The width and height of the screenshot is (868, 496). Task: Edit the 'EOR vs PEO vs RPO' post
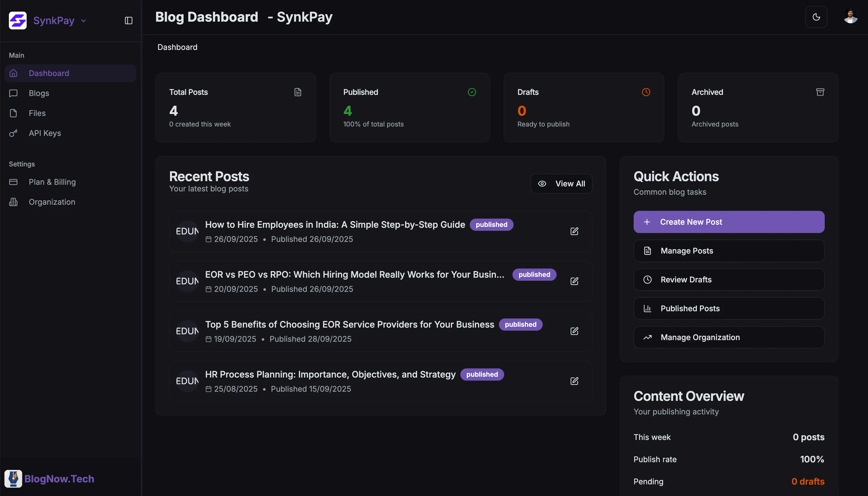tap(575, 281)
